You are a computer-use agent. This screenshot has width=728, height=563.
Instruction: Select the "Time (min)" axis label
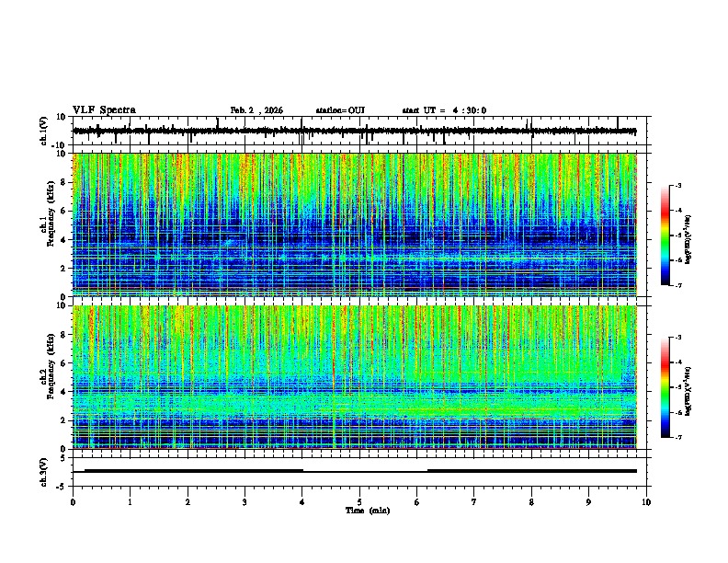coord(368,511)
